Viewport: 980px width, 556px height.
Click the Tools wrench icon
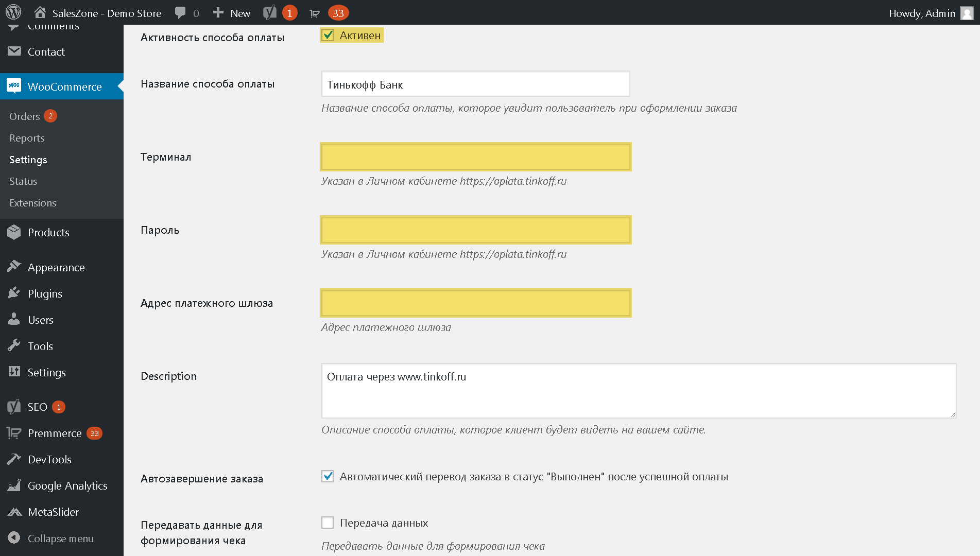14,345
